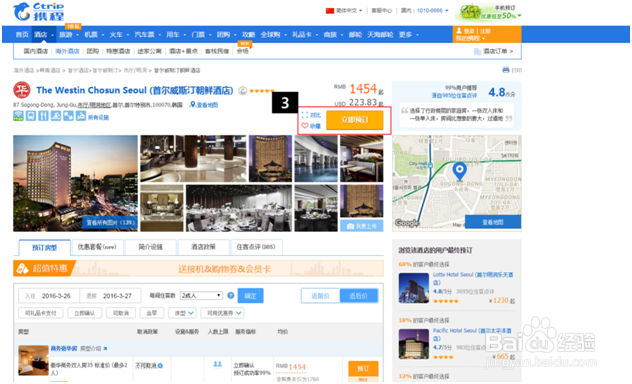Click the 查看所有图片 (139) photo button
The width and height of the screenshot is (632, 384).
(x=110, y=222)
